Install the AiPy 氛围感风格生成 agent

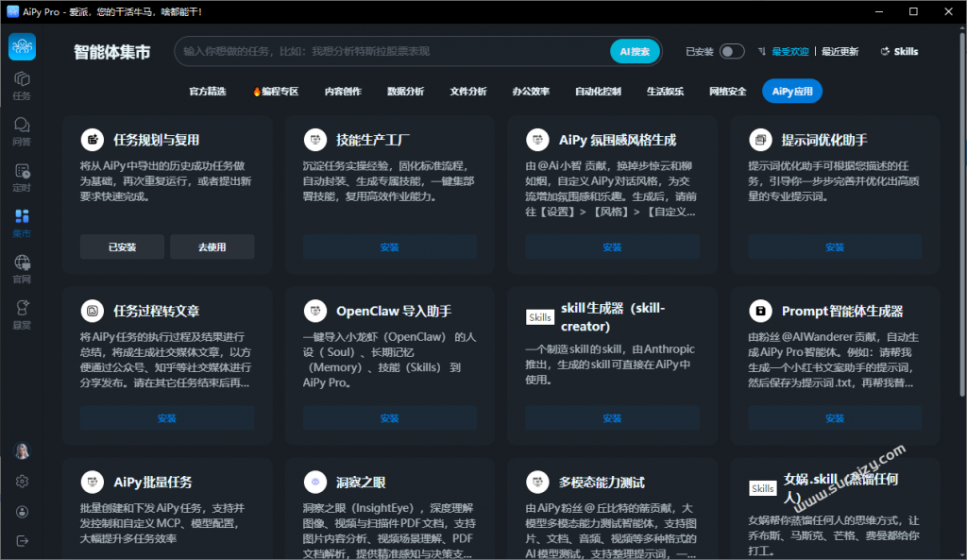612,246
